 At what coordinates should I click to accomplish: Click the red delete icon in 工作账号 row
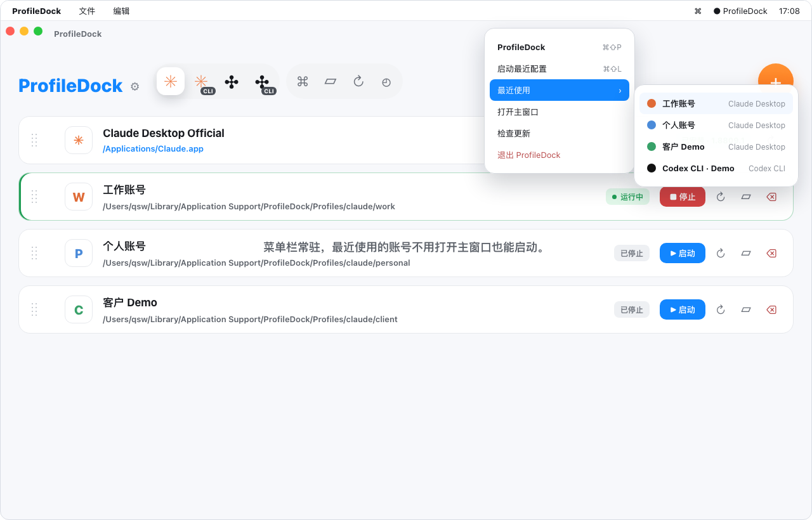coord(771,197)
